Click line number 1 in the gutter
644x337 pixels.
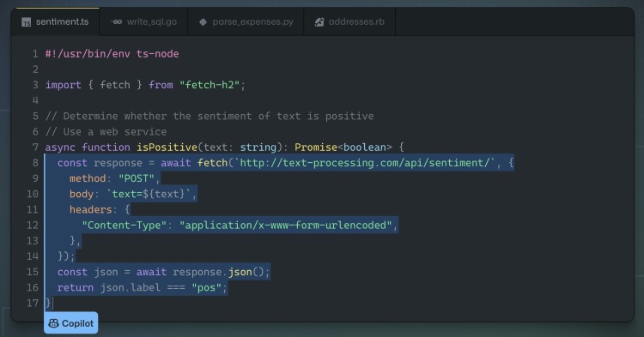pos(35,54)
